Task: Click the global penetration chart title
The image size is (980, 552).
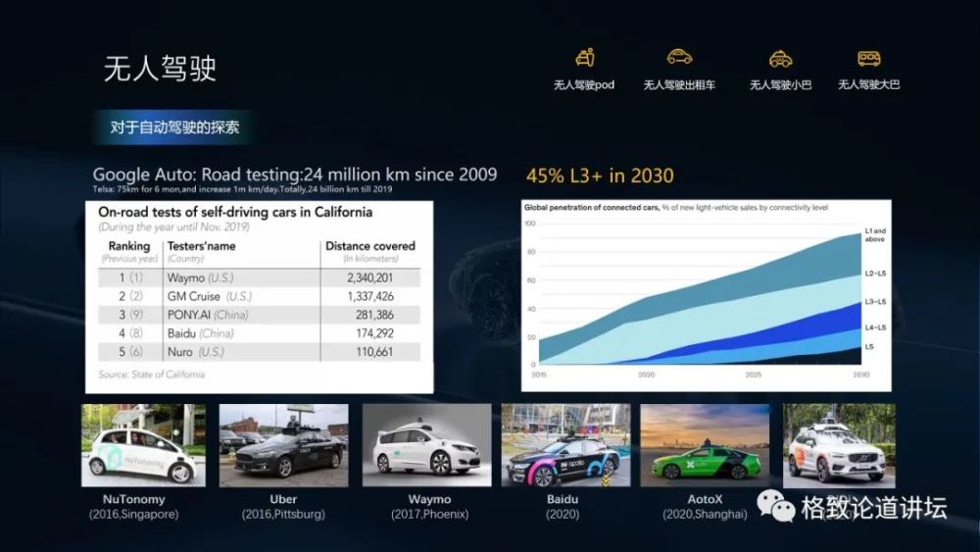Action: tap(675, 208)
